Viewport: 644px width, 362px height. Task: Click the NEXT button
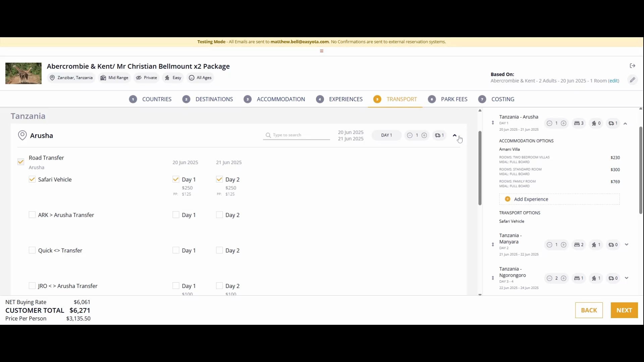click(x=624, y=310)
